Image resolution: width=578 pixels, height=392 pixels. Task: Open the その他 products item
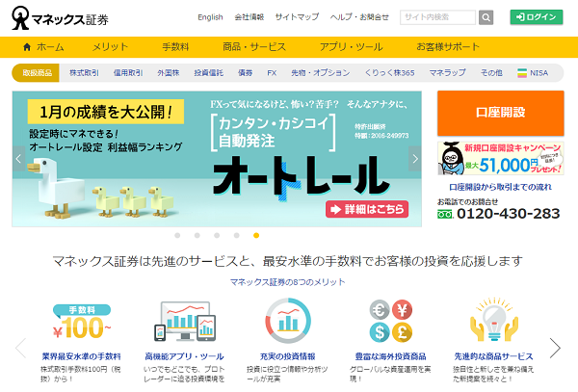(491, 73)
